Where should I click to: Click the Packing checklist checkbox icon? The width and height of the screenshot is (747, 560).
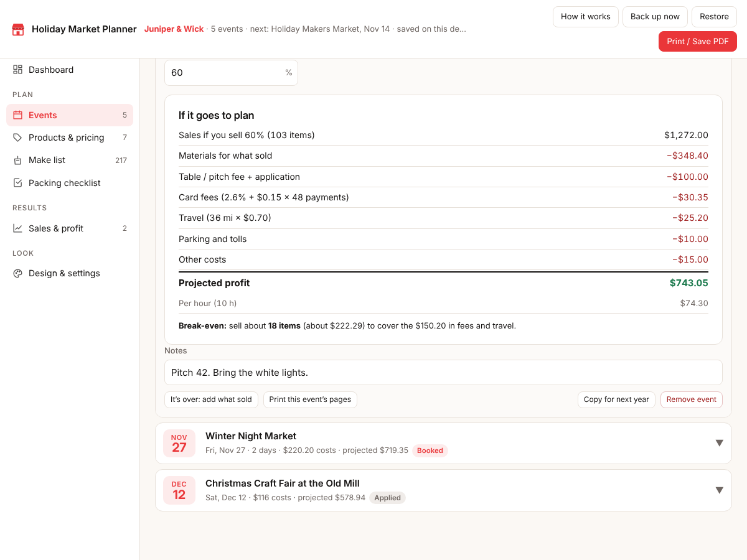[17, 183]
